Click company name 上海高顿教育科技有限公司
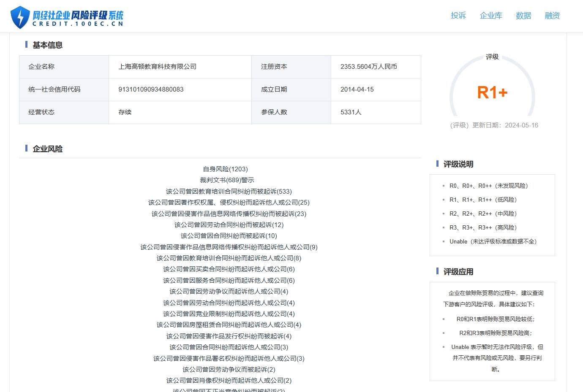Viewport: 583px width, 392px height. click(x=158, y=66)
